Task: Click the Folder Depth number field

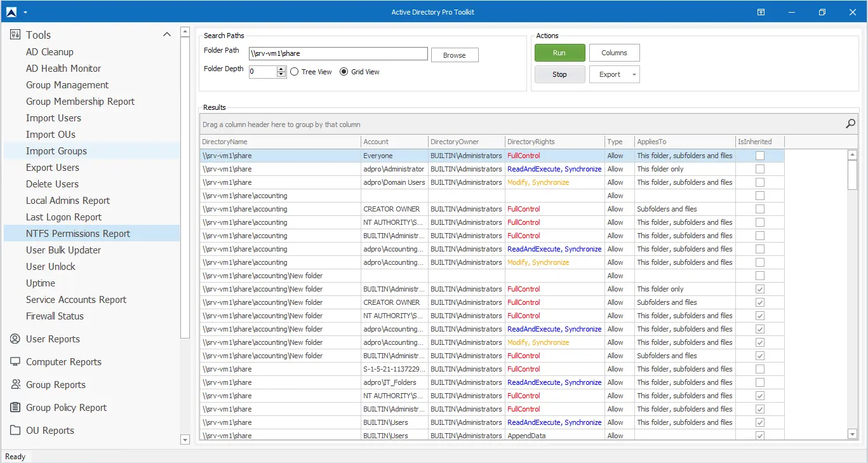Action: click(262, 72)
